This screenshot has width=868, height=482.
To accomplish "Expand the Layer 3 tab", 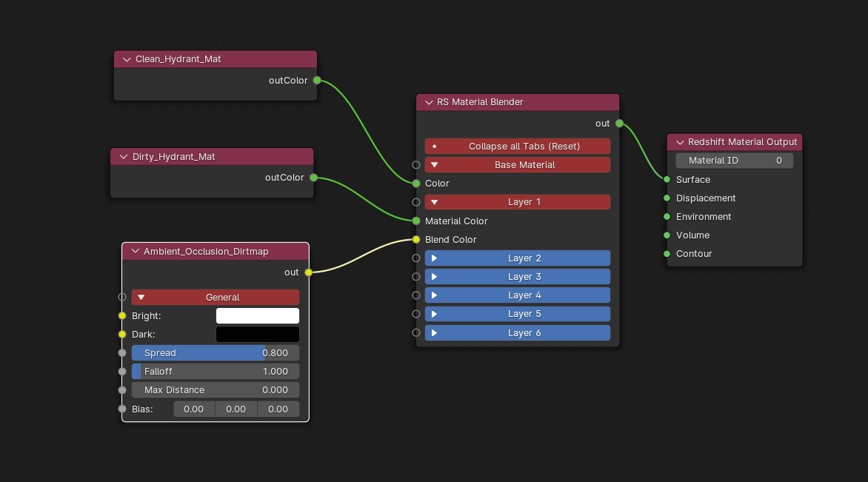I will [x=518, y=277].
